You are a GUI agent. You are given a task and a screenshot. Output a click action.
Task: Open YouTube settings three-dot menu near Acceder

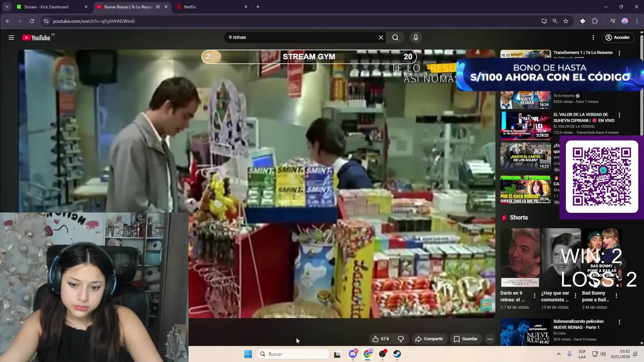click(593, 37)
